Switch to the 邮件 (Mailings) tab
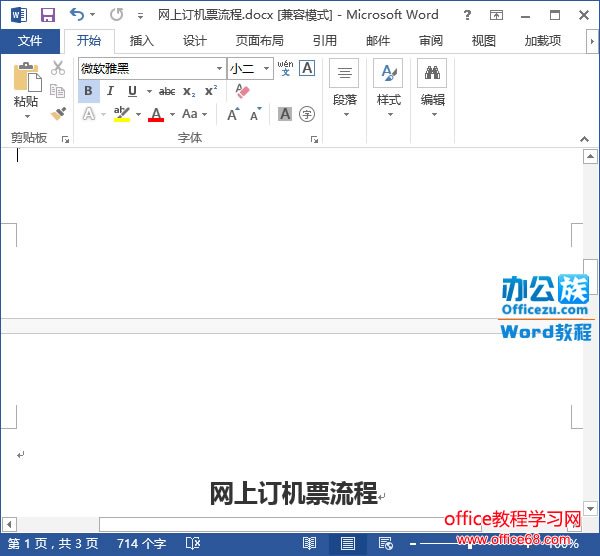Viewport: 600px width, 556px height. tap(378, 41)
